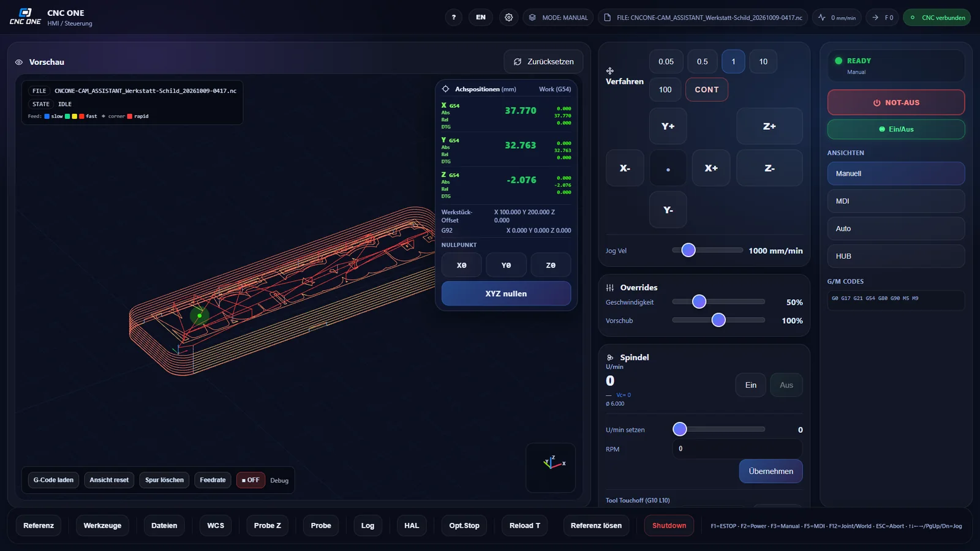
Task: Select the Manuell view
Action: coord(896,173)
